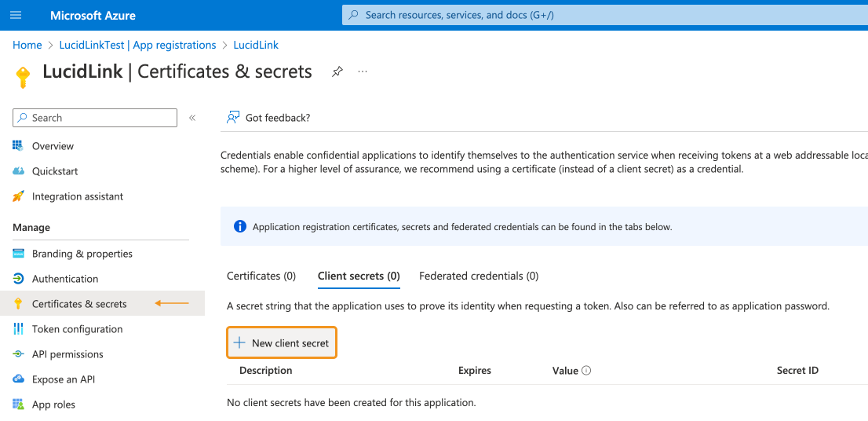This screenshot has height=421, width=868.
Task: Click the Description column header
Action: click(266, 371)
